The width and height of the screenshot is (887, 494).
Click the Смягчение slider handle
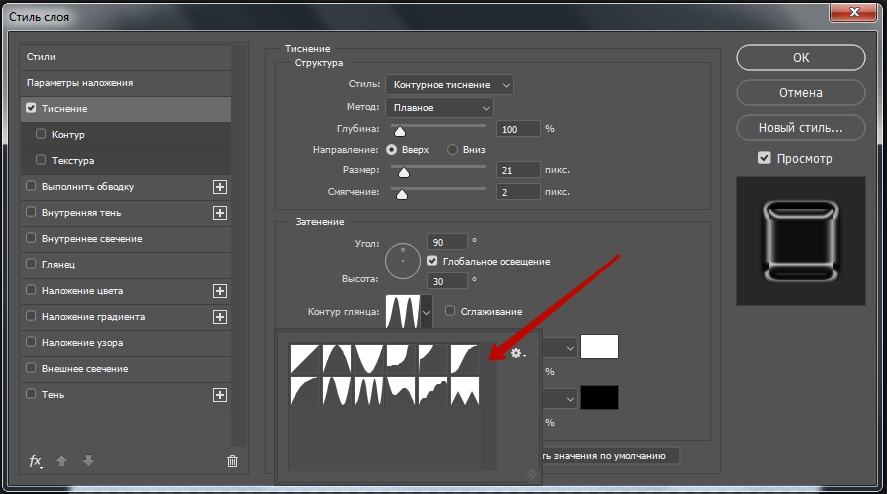[402, 194]
